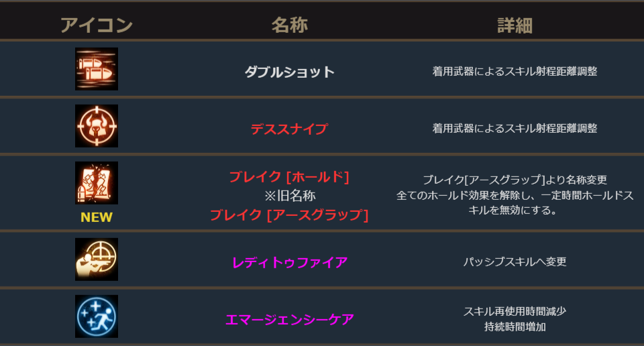The height and width of the screenshot is (346, 644).
Task: Click the yellow NEW badge
Action: [97, 217]
